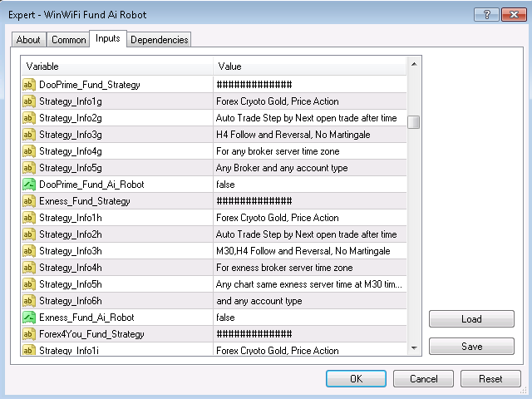Click the hash value of Exness_Fund_Strategy
This screenshot has height=399, width=532.
[254, 201]
